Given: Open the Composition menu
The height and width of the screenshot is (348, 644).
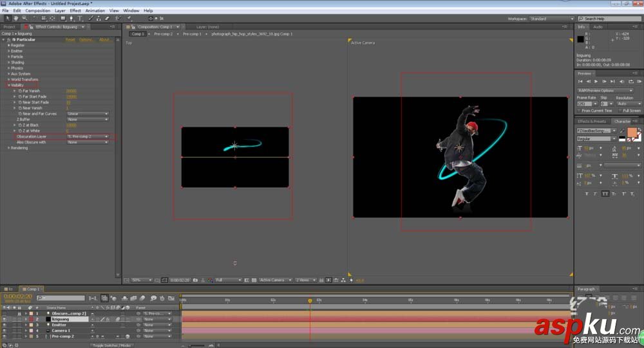Looking at the screenshot, I should tap(38, 11).
